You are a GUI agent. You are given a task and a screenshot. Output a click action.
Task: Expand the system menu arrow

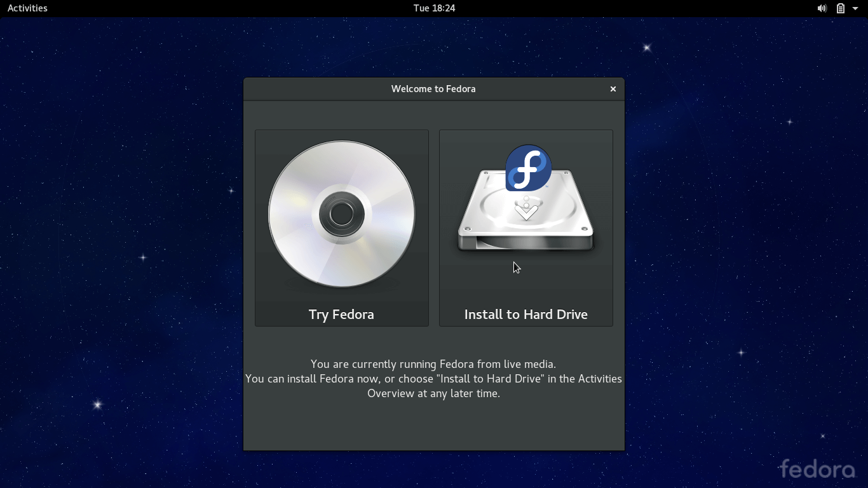tap(855, 8)
